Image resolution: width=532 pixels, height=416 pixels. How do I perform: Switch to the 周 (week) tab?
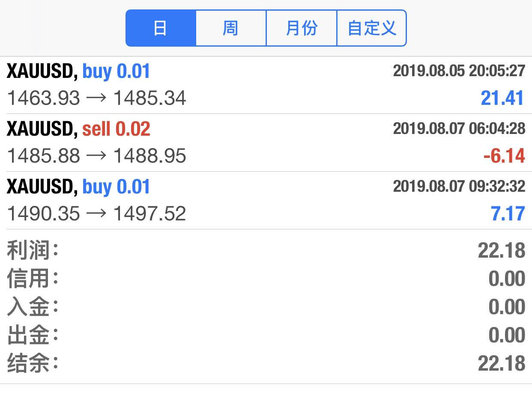[x=231, y=28]
